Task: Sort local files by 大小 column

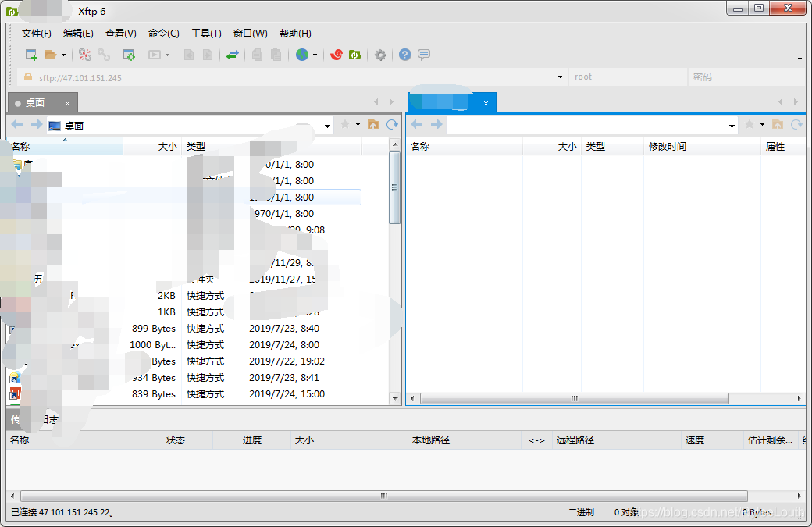Action: pyautogui.click(x=152, y=147)
